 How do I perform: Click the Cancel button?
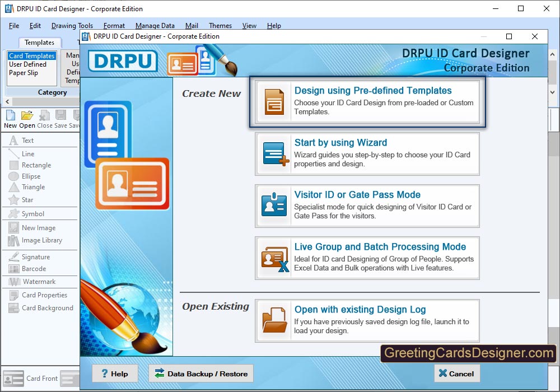tap(457, 374)
